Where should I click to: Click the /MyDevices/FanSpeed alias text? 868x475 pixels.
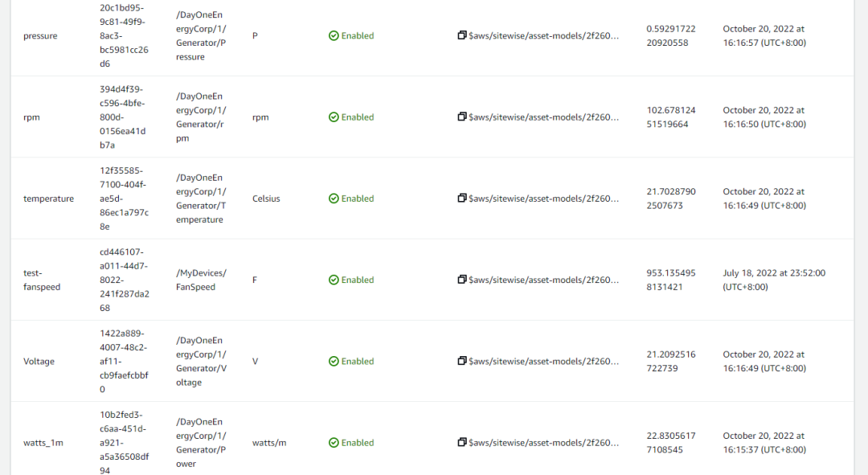pos(201,280)
